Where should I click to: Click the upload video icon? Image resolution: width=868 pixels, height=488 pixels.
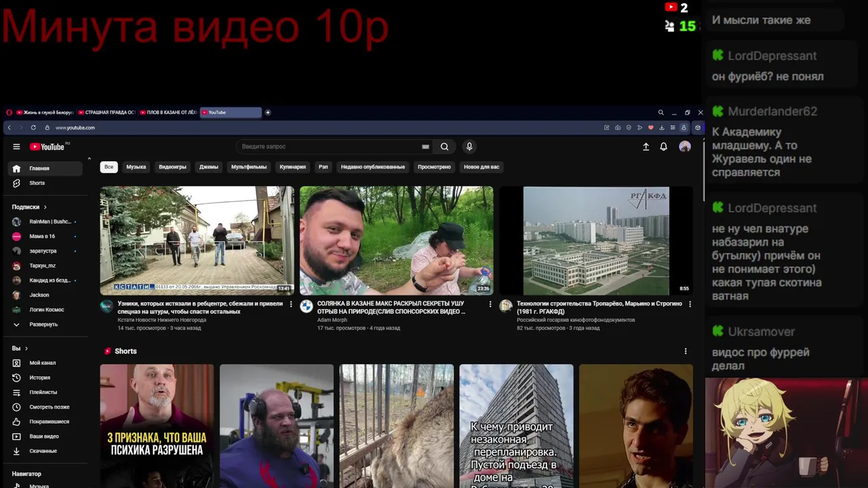646,146
